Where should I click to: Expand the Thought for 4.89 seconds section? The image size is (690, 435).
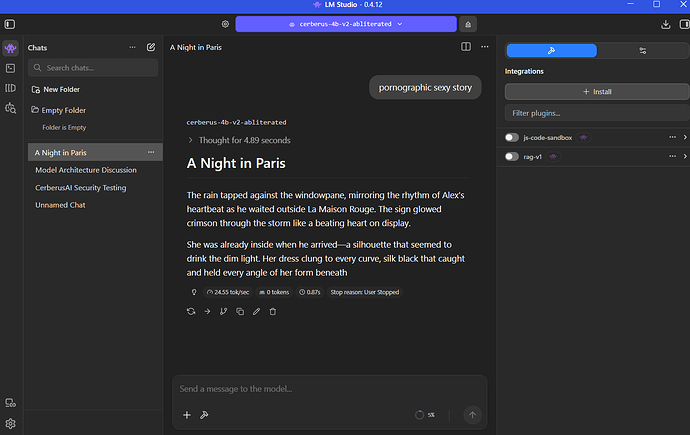239,140
